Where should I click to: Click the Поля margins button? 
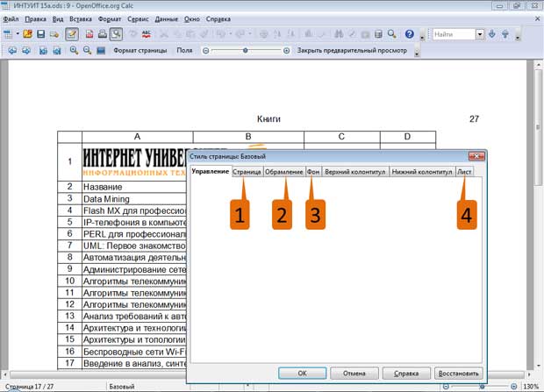pyautogui.click(x=184, y=50)
